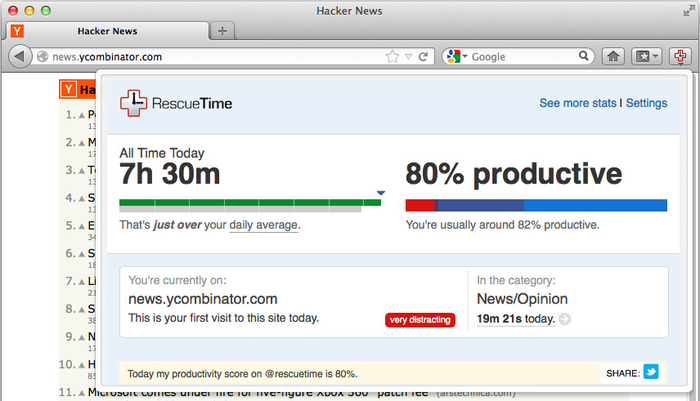The width and height of the screenshot is (700, 401).
Task: Open the bookmarks menu button
Action: [x=647, y=57]
